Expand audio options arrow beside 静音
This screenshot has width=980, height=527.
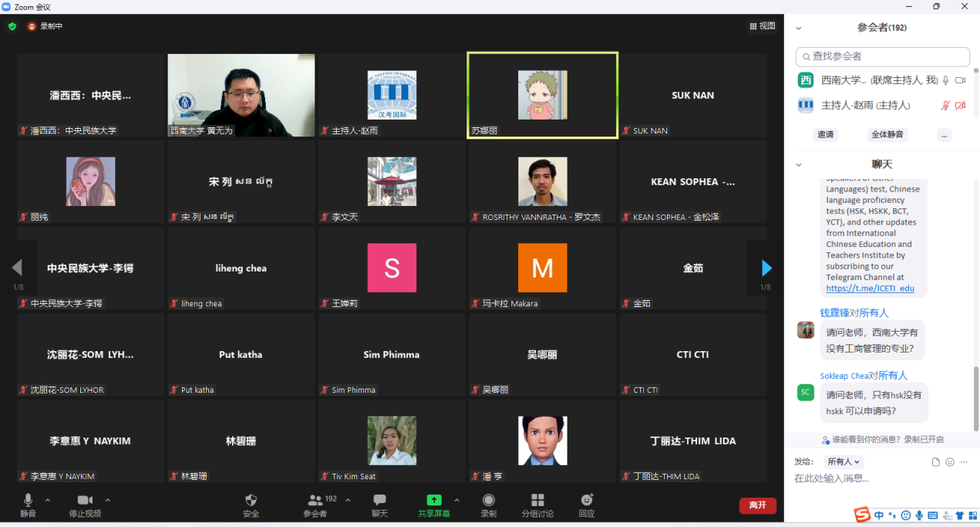[x=48, y=500]
